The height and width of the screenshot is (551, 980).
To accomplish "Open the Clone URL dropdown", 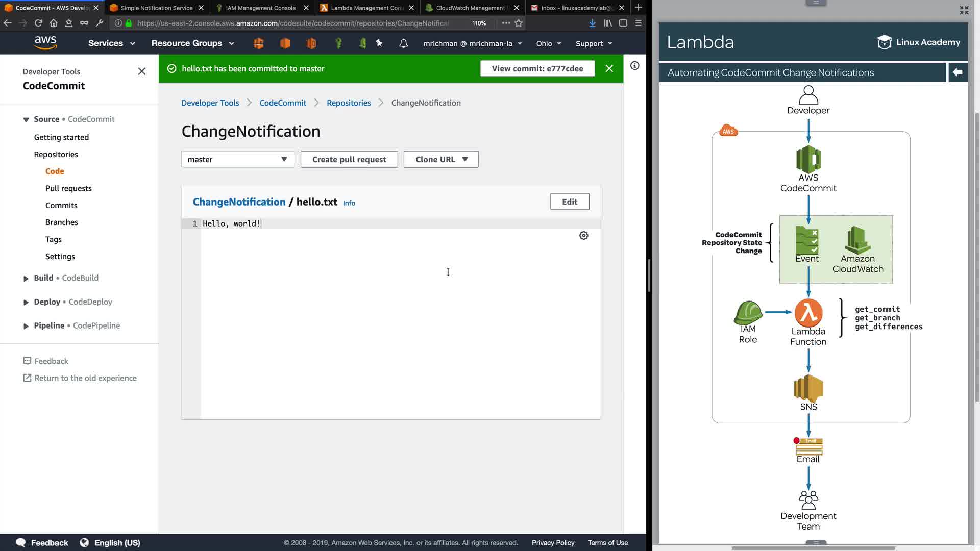I will (441, 159).
